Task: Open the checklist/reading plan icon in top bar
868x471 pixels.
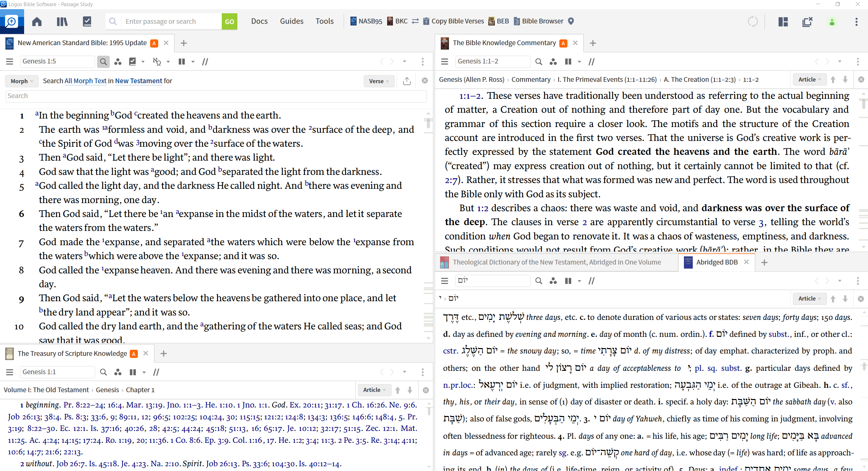Action: [x=87, y=21]
